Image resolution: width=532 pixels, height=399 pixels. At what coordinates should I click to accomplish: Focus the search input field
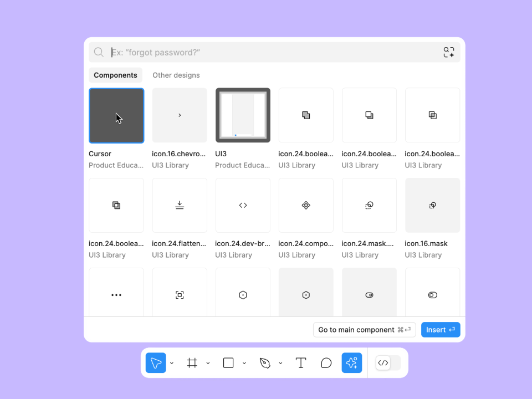tap(272, 52)
